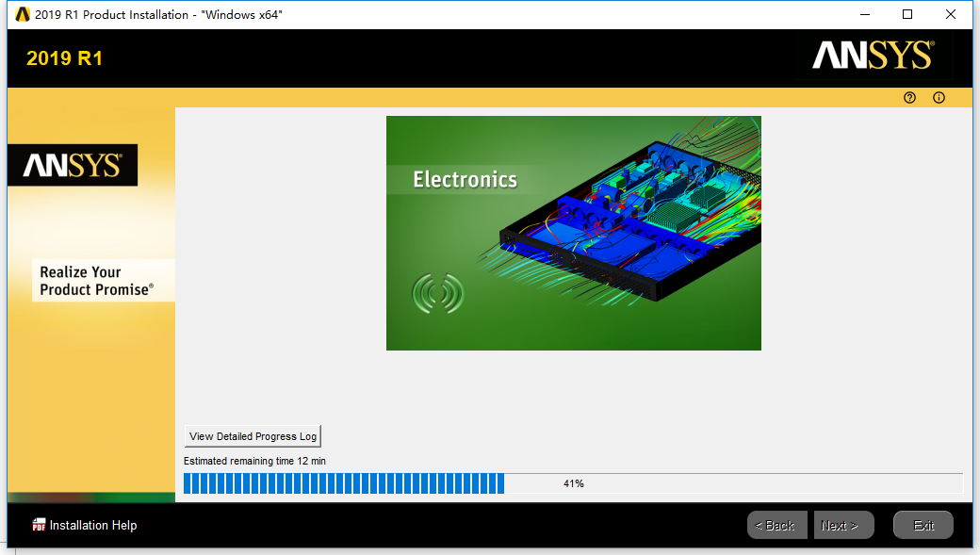The height and width of the screenshot is (555, 980).
Task: Click the installation progress bar at 41%
Action: pos(573,483)
